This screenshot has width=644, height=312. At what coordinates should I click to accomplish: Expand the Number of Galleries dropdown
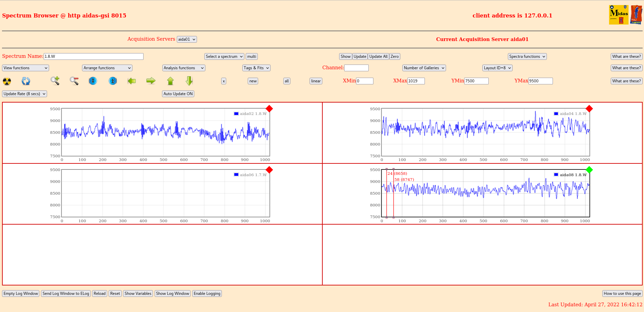[424, 68]
